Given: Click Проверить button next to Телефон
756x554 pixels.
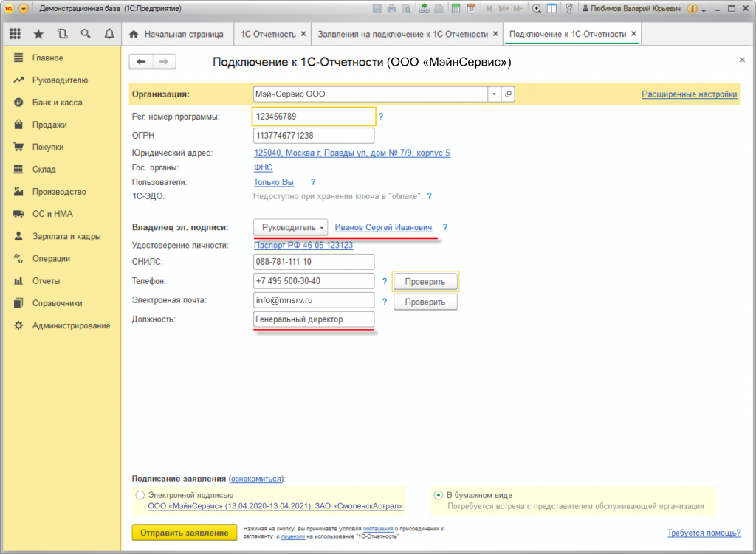Looking at the screenshot, I should 425,281.
